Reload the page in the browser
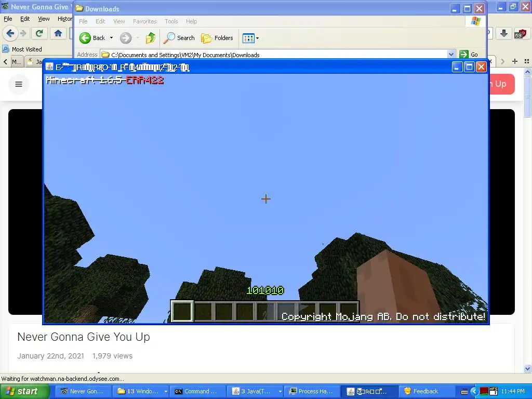Image resolution: width=532 pixels, height=399 pixels. pyautogui.click(x=39, y=33)
